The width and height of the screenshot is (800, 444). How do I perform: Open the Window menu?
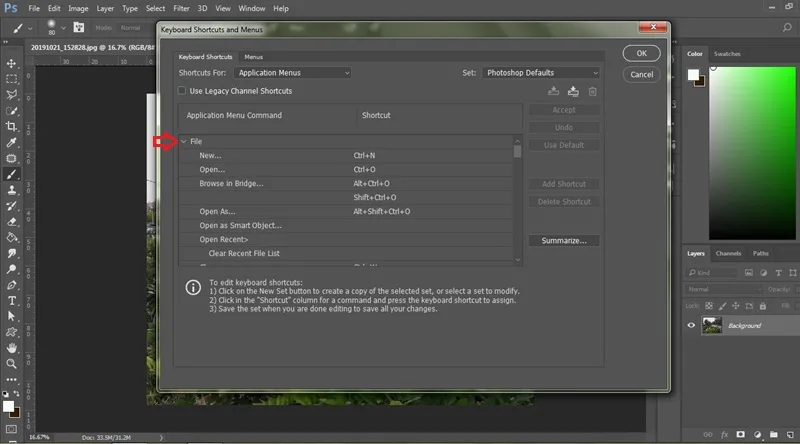pos(252,8)
